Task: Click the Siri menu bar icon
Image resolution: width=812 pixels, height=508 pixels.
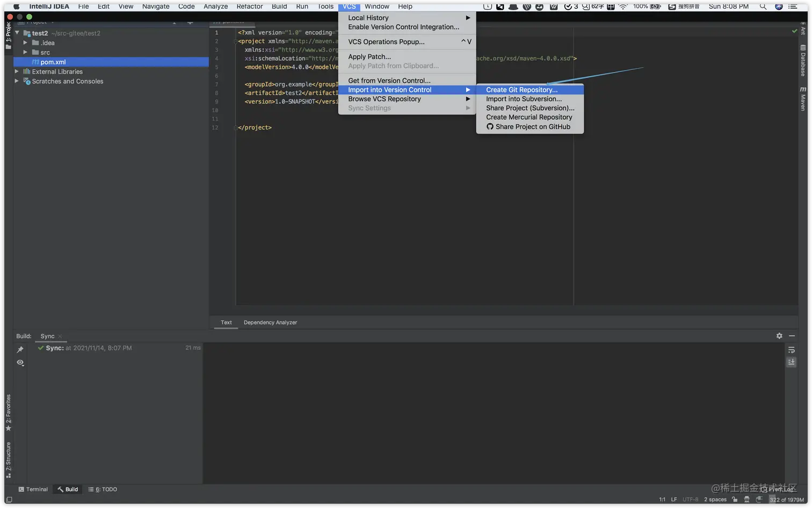Action: [x=779, y=6]
